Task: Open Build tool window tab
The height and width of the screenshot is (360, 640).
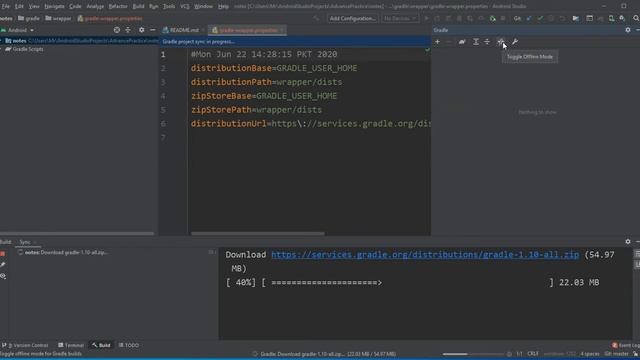Action: point(101,345)
